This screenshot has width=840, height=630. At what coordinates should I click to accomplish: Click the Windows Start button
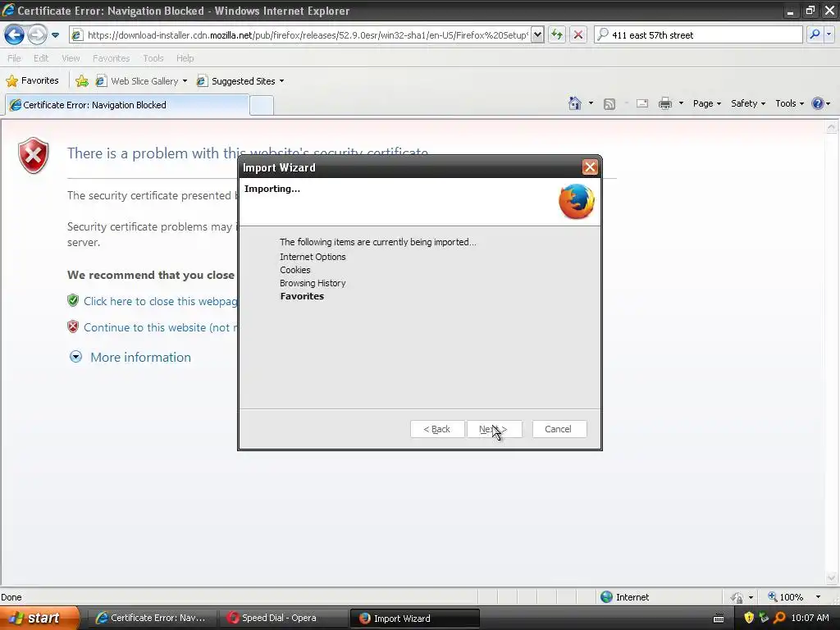click(x=39, y=619)
